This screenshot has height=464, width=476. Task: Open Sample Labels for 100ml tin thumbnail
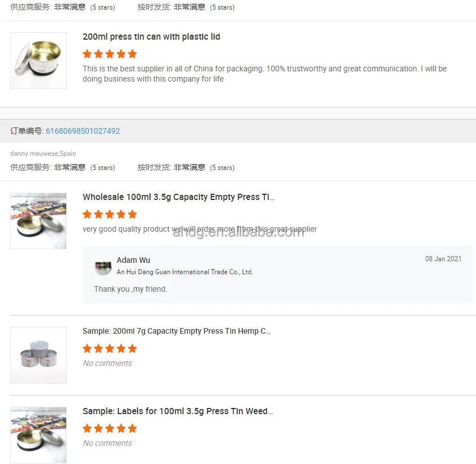tap(38, 435)
